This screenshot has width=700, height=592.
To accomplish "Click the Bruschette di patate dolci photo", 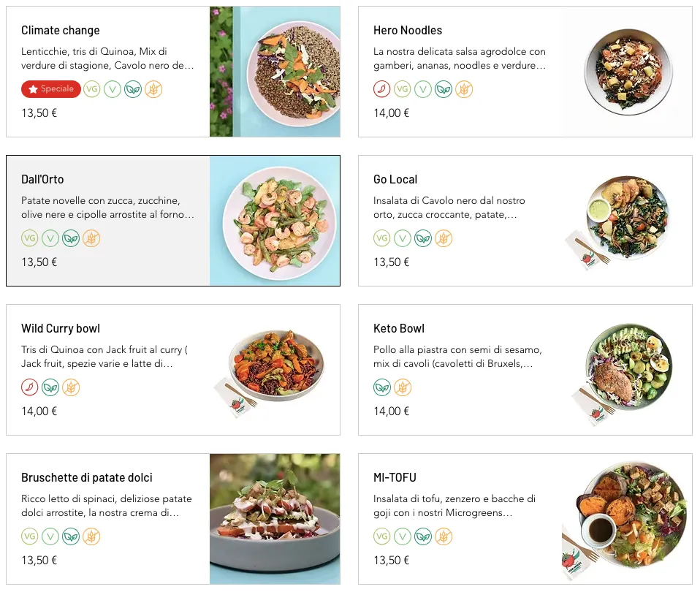I will pyautogui.click(x=275, y=519).
